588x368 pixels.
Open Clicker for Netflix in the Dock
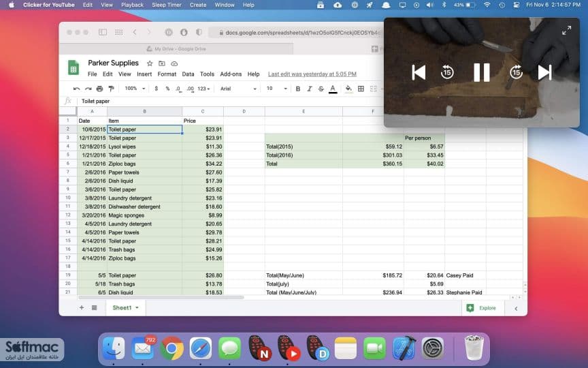pyautogui.click(x=259, y=349)
